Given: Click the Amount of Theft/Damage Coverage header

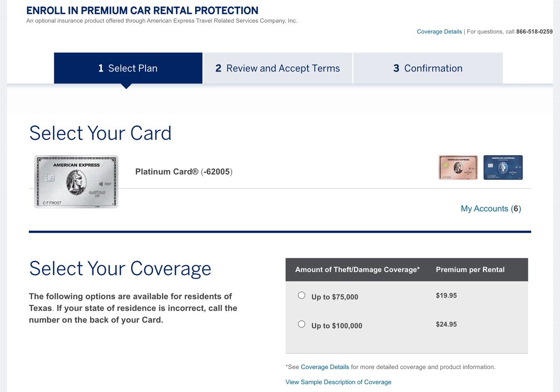Looking at the screenshot, I should click(357, 269).
